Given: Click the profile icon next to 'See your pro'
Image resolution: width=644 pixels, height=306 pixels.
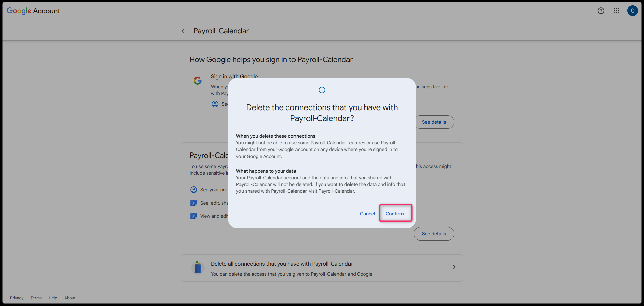Looking at the screenshot, I should pos(194,190).
